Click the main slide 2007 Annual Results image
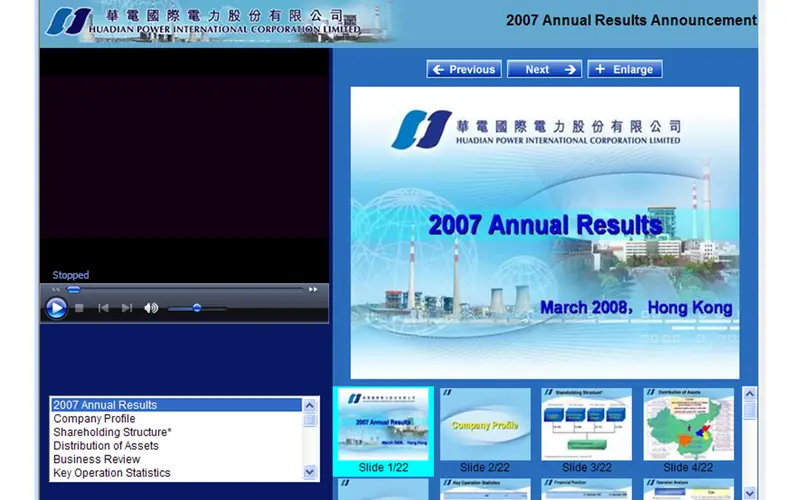The width and height of the screenshot is (800, 500). click(x=544, y=233)
